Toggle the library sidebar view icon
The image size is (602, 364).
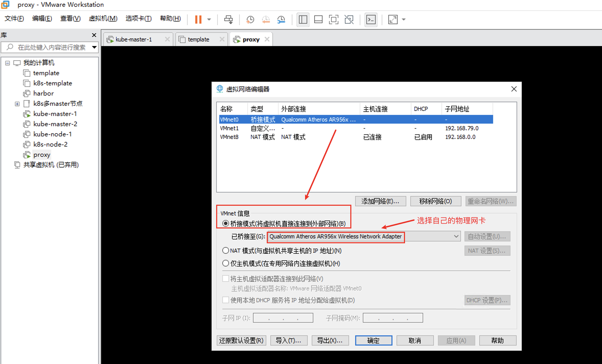click(x=303, y=19)
